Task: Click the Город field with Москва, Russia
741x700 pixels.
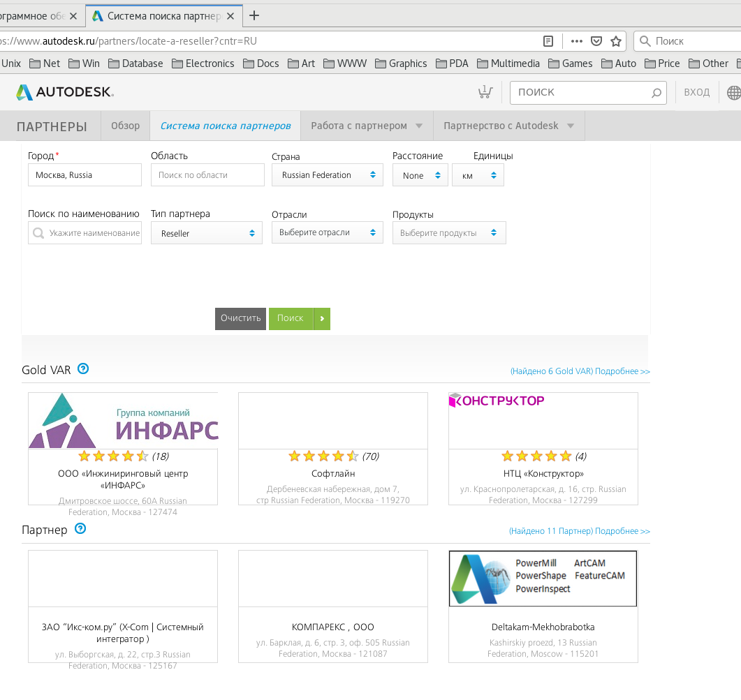Action: click(85, 174)
